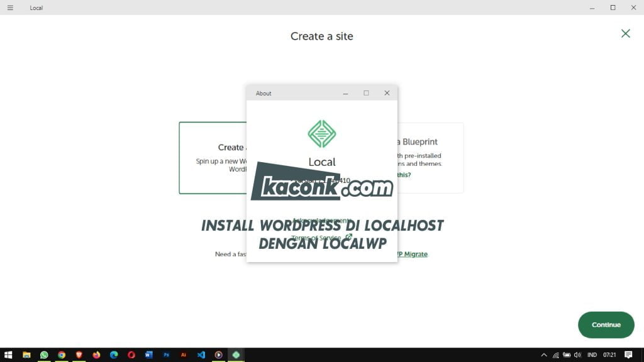Open the Local hamburger menu
The height and width of the screenshot is (362, 644).
pos(10,8)
